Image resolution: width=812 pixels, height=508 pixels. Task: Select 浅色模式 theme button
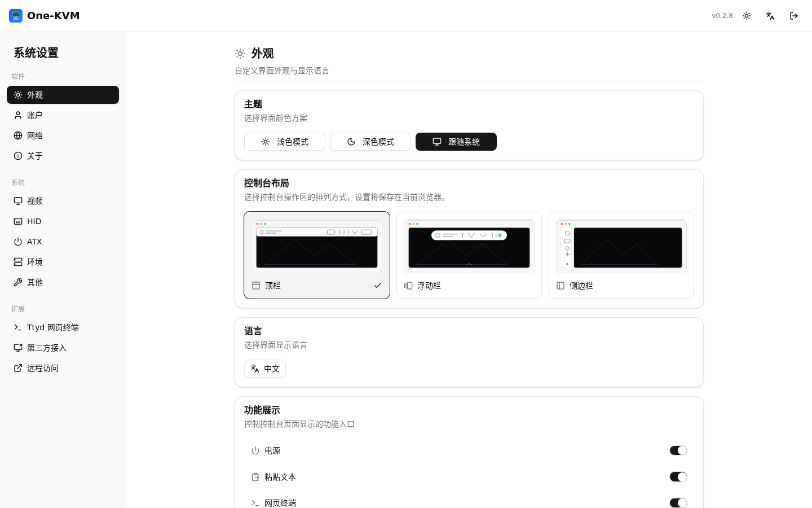pyautogui.click(x=285, y=142)
